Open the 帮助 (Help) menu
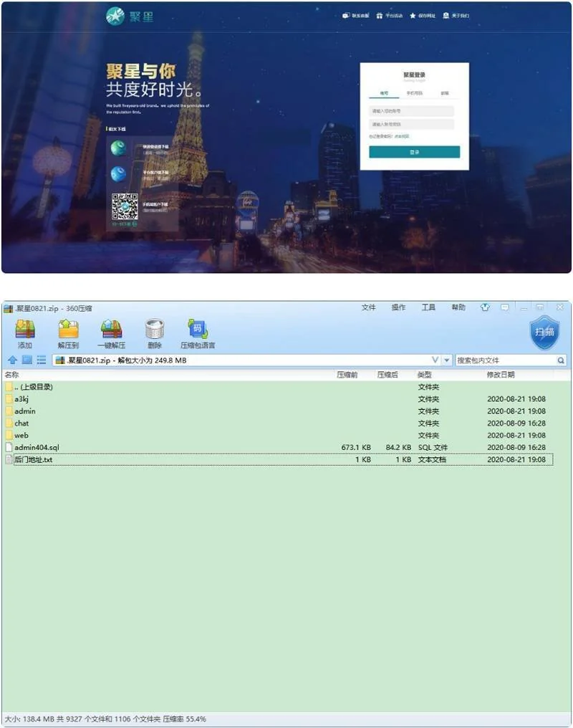 click(x=458, y=307)
